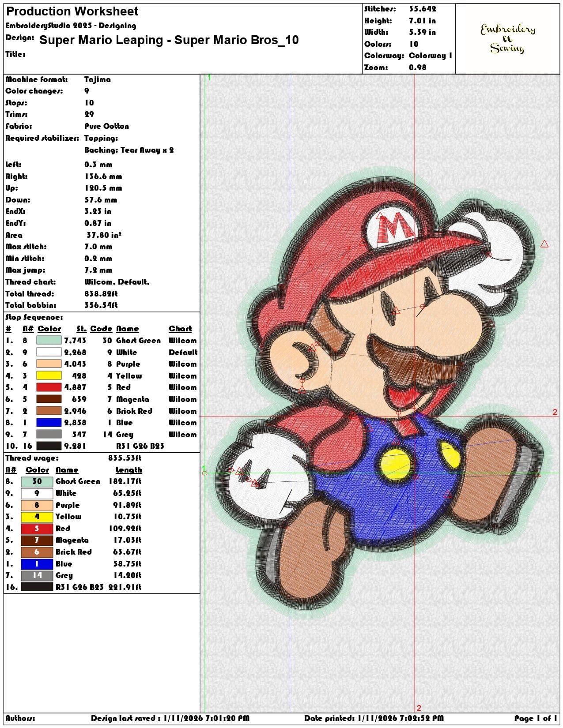Click 'Brick Red' name in Thread usage

click(x=74, y=552)
